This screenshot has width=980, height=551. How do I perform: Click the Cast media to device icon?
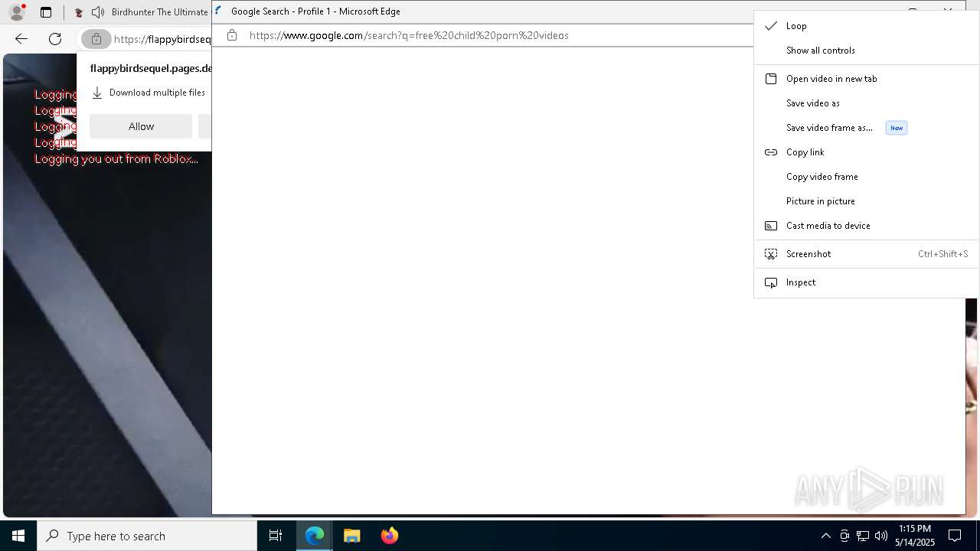(x=771, y=226)
